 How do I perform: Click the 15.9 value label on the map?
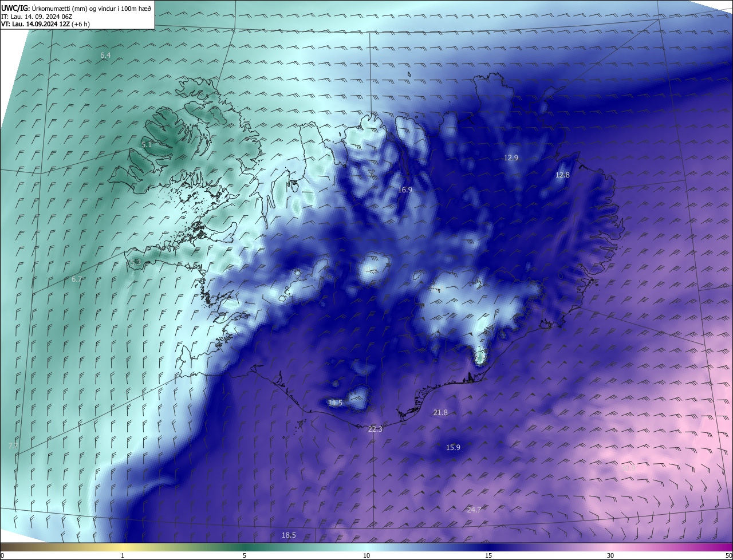[x=453, y=447]
